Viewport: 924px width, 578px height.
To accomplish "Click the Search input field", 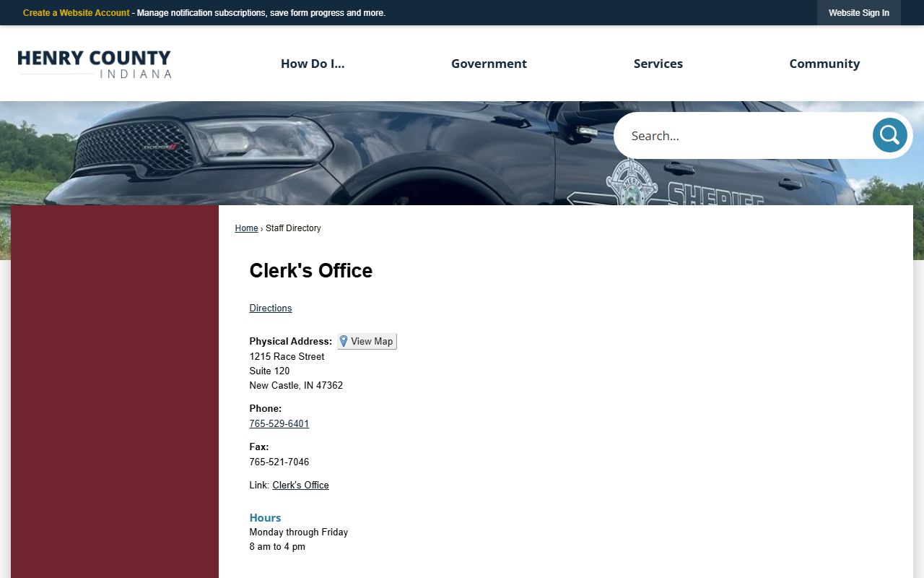I will [744, 135].
